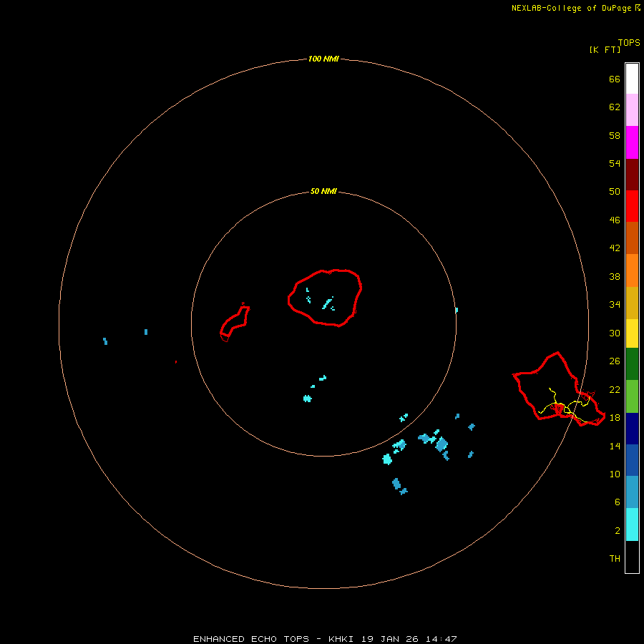The width and height of the screenshot is (644, 644).
Task: Click legend value "66"
Action: (615, 79)
